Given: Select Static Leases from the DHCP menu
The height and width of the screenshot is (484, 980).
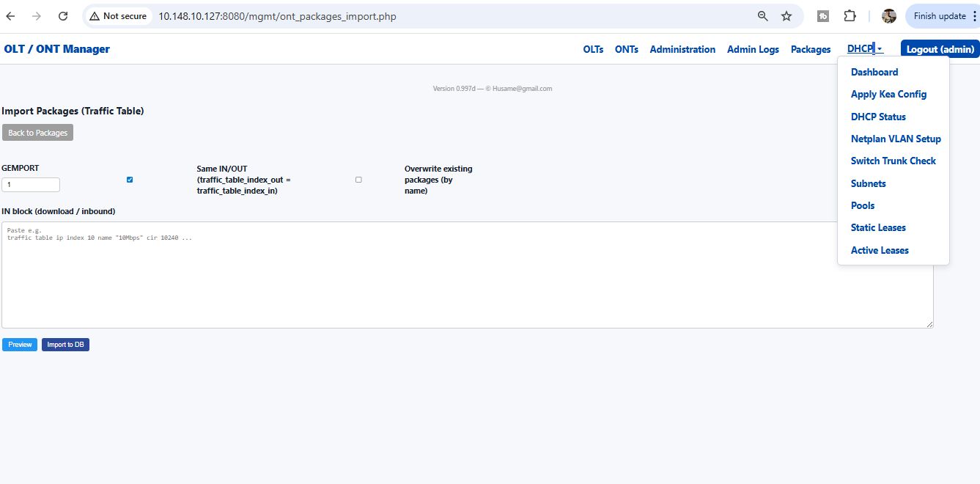Looking at the screenshot, I should pyautogui.click(x=878, y=227).
